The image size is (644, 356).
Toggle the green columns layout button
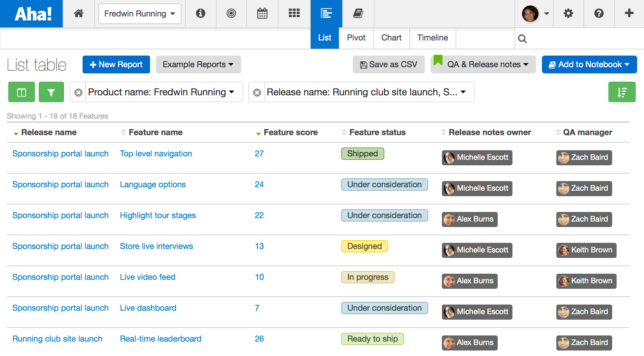tap(22, 92)
